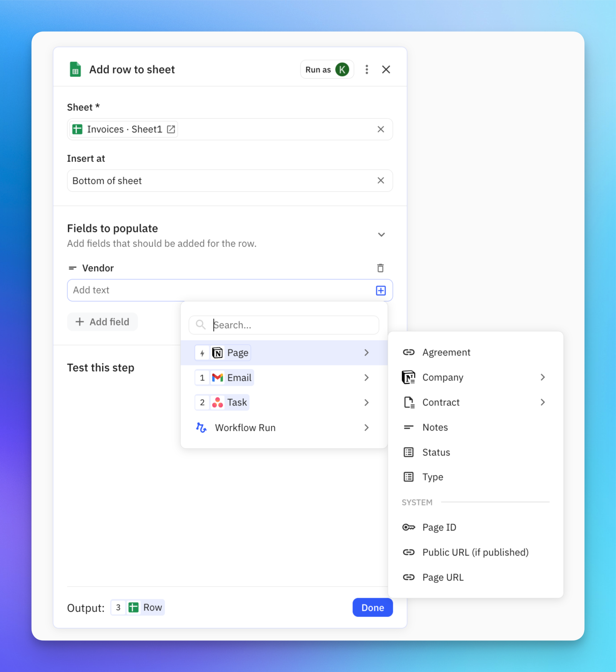616x672 pixels.
Task: Click the Asana icon on the Task option
Action: pos(217,402)
